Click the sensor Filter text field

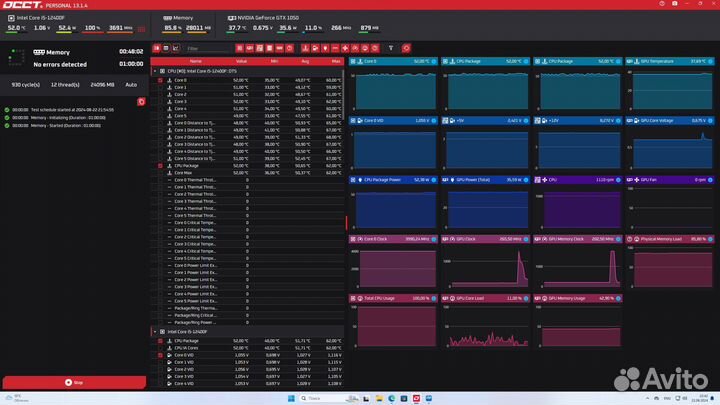coord(208,48)
